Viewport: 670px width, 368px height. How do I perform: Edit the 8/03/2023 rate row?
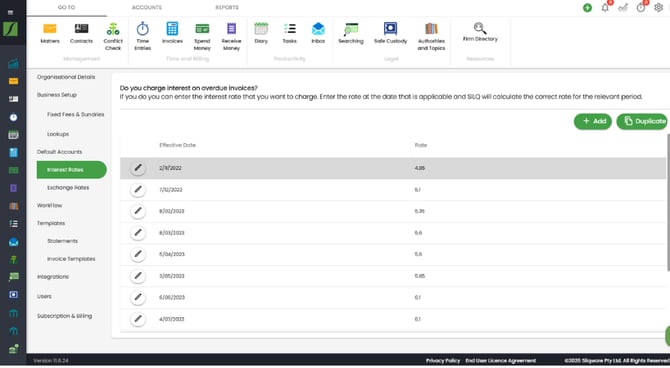point(138,233)
